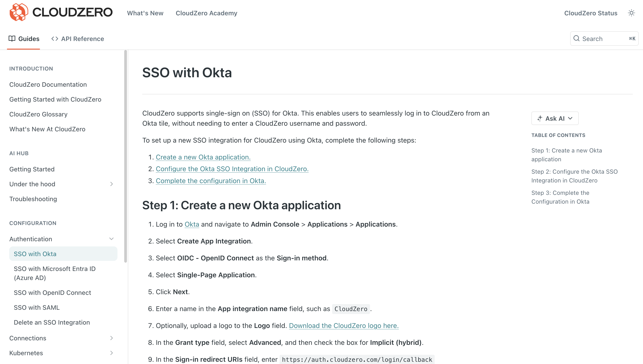Select the API Reference code icon
This screenshot has width=643, height=364.
coord(55,39)
